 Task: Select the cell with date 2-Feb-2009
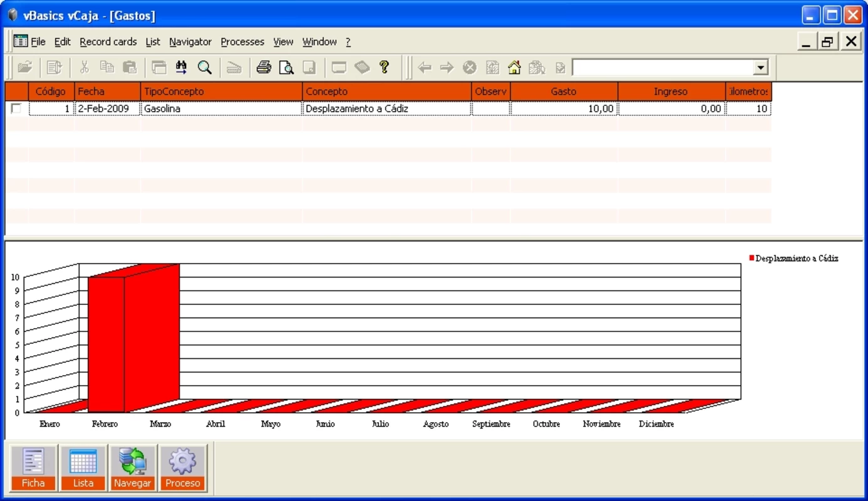coord(108,108)
